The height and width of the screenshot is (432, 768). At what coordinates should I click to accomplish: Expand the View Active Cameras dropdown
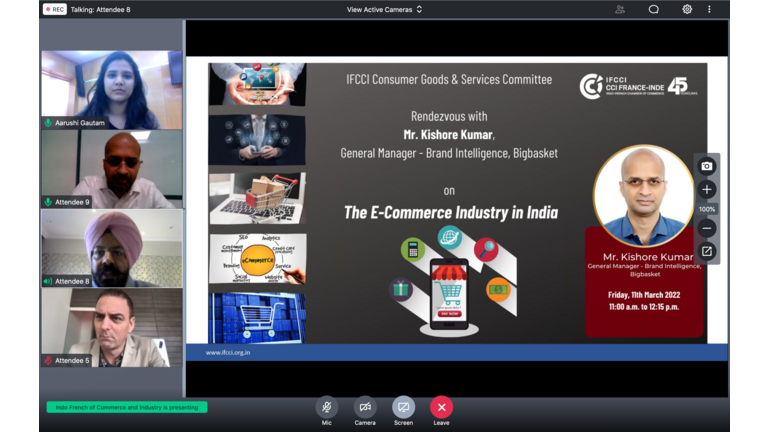(x=384, y=9)
